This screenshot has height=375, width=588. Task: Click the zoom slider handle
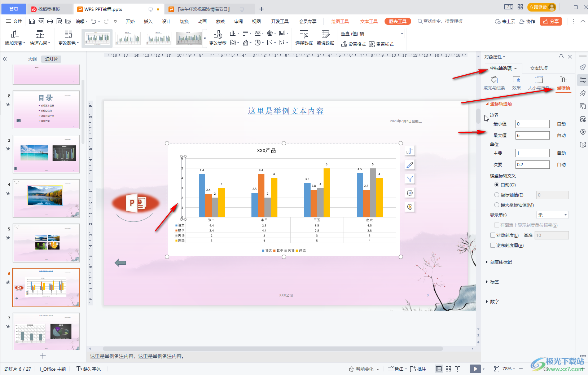pos(546,369)
